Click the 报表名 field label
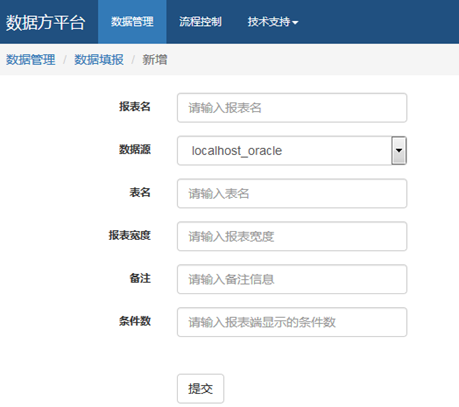This screenshot has height=407, width=459. [135, 107]
